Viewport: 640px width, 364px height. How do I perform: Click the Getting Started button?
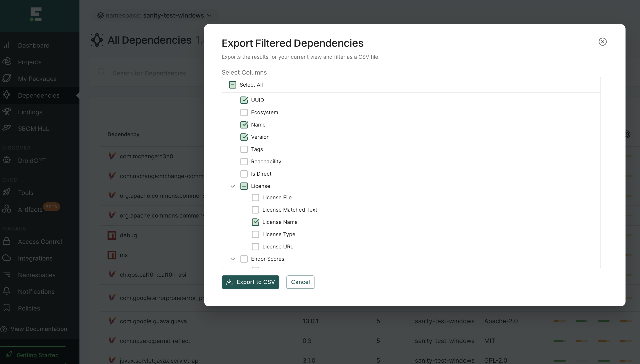point(33,355)
